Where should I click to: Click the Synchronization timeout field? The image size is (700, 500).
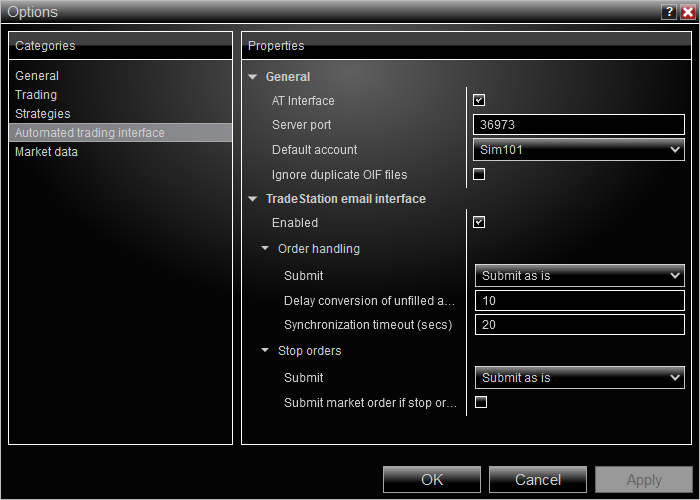tap(579, 325)
